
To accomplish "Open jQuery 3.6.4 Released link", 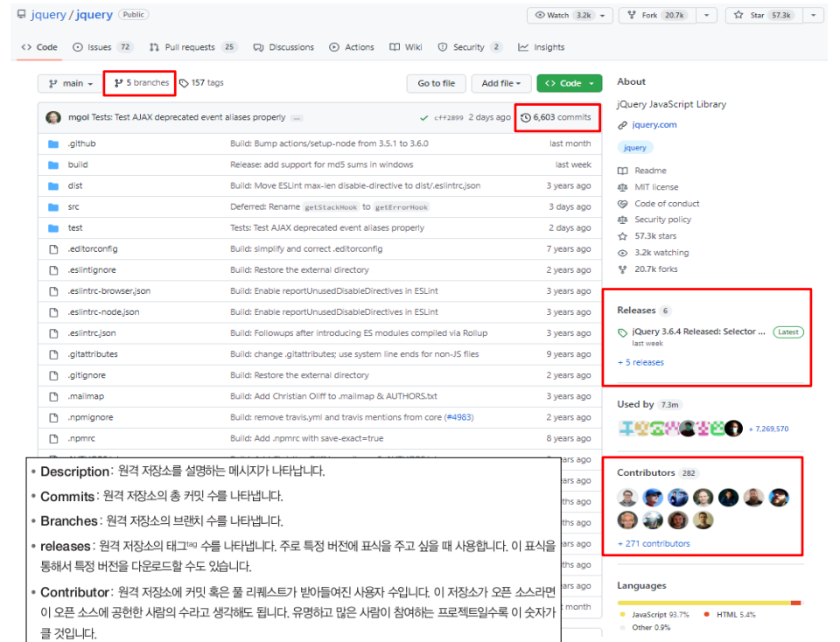I will (698, 331).
